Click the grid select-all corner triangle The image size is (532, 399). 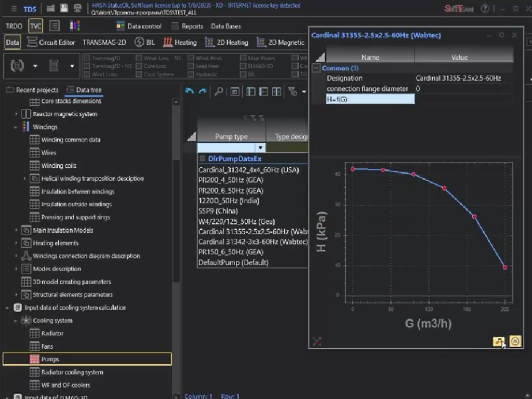tap(191, 137)
